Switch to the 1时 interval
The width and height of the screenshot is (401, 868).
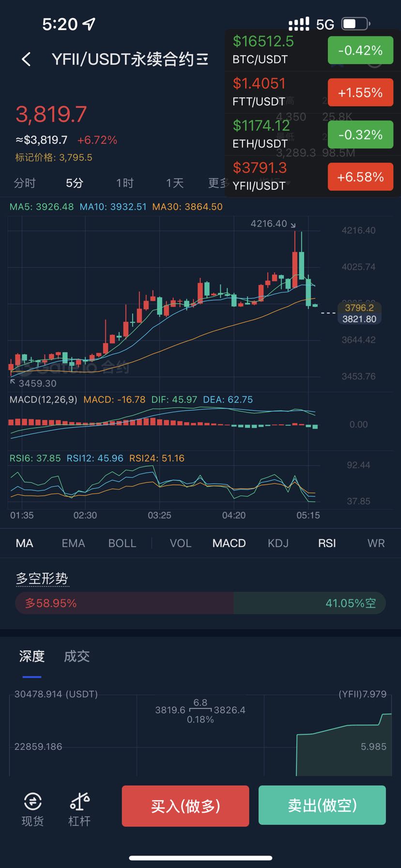pyautogui.click(x=124, y=183)
